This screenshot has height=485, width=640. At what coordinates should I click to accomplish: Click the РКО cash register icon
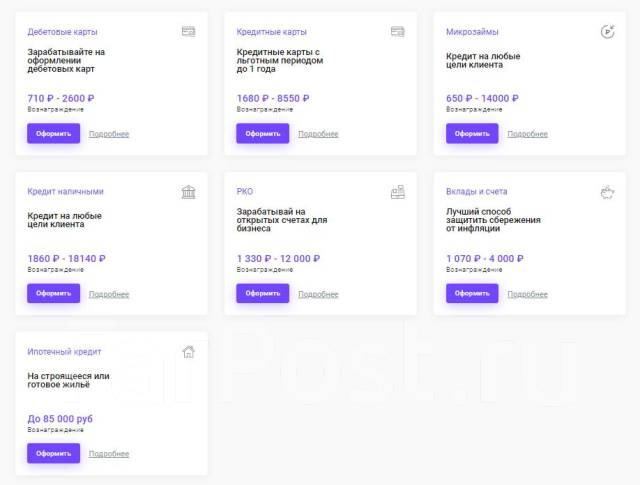[x=397, y=191]
